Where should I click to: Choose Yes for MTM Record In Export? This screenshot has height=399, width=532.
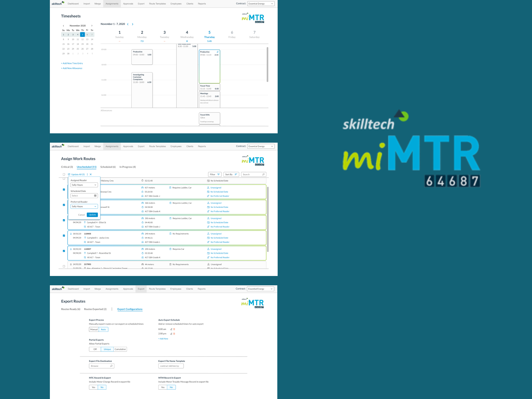163,387
